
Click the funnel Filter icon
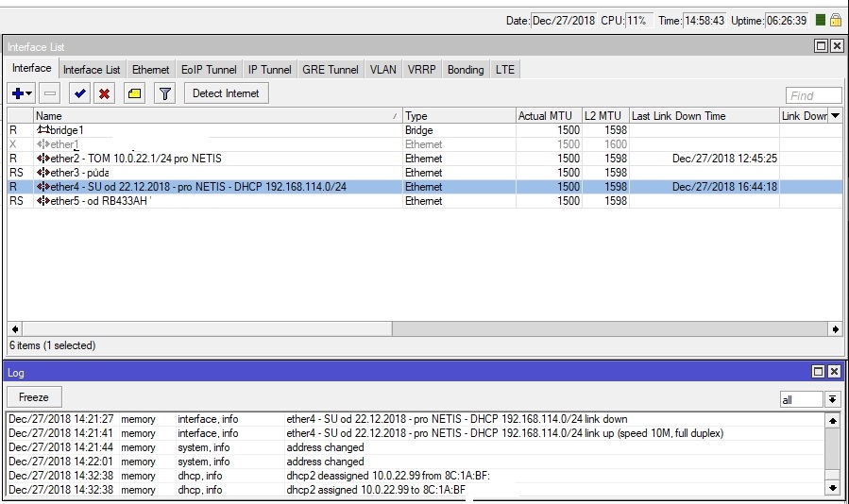[x=164, y=93]
